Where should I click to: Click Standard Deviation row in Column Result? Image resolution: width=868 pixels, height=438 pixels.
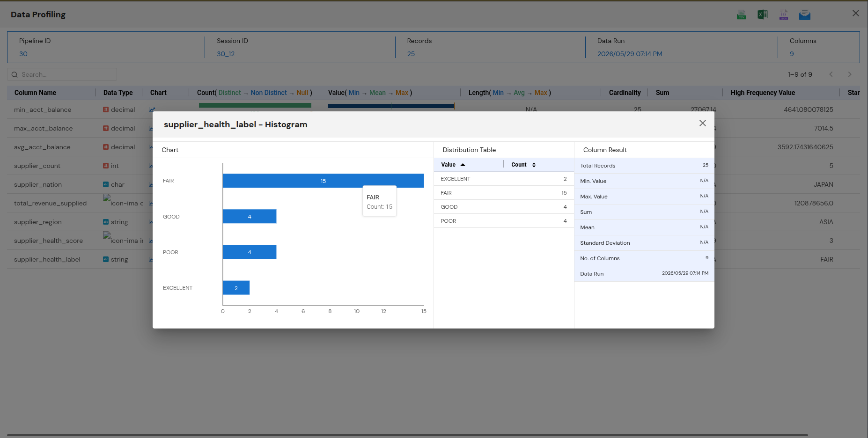pyautogui.click(x=644, y=243)
